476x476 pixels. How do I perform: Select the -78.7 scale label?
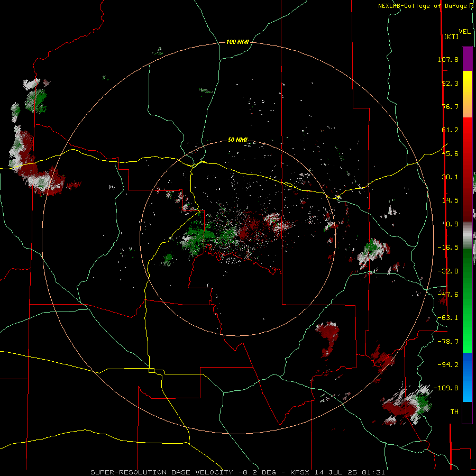[x=448, y=342]
